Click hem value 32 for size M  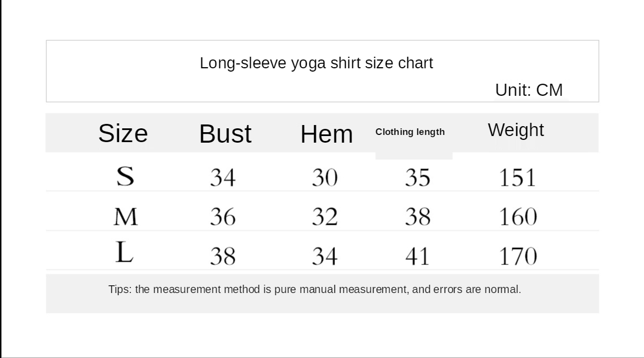[x=324, y=217]
